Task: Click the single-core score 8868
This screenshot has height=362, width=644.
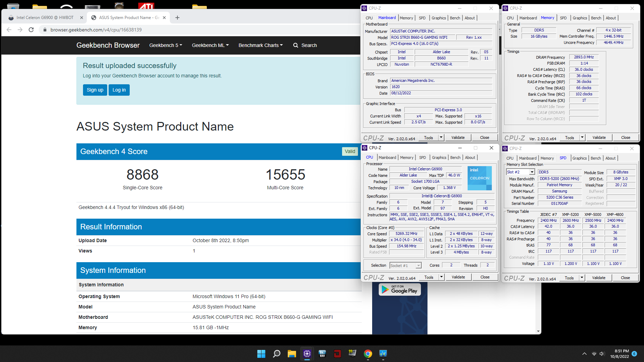Action: [x=142, y=174]
